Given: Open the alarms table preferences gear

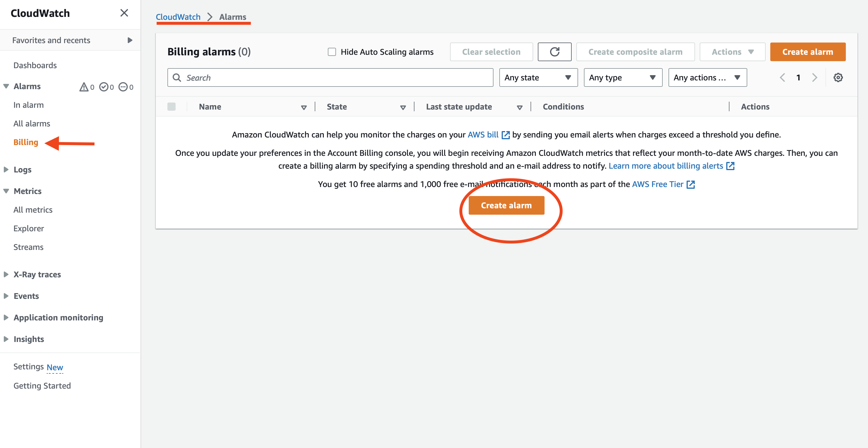Looking at the screenshot, I should click(838, 77).
